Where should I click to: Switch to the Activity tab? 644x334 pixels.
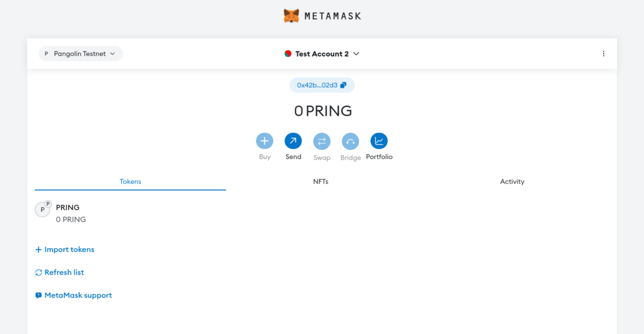(x=512, y=182)
